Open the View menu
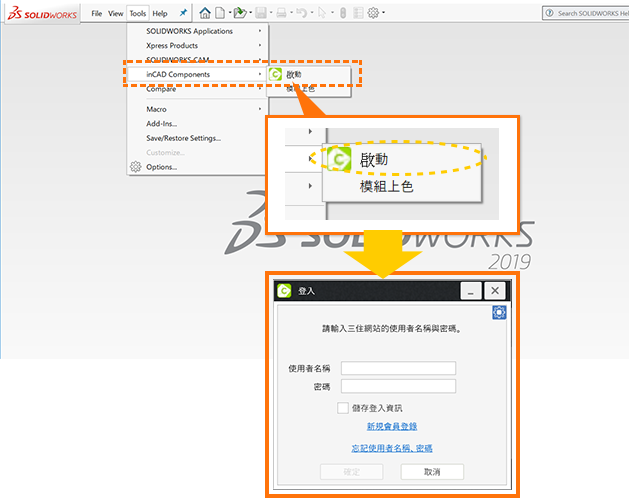629x498 pixels. pos(116,14)
